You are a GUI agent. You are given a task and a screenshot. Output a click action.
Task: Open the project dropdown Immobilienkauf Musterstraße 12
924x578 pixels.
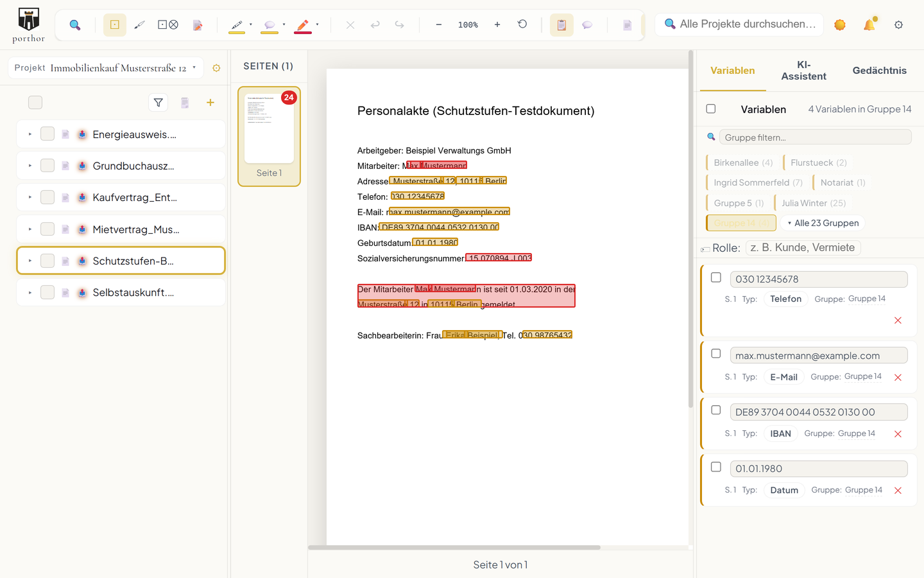click(x=106, y=67)
